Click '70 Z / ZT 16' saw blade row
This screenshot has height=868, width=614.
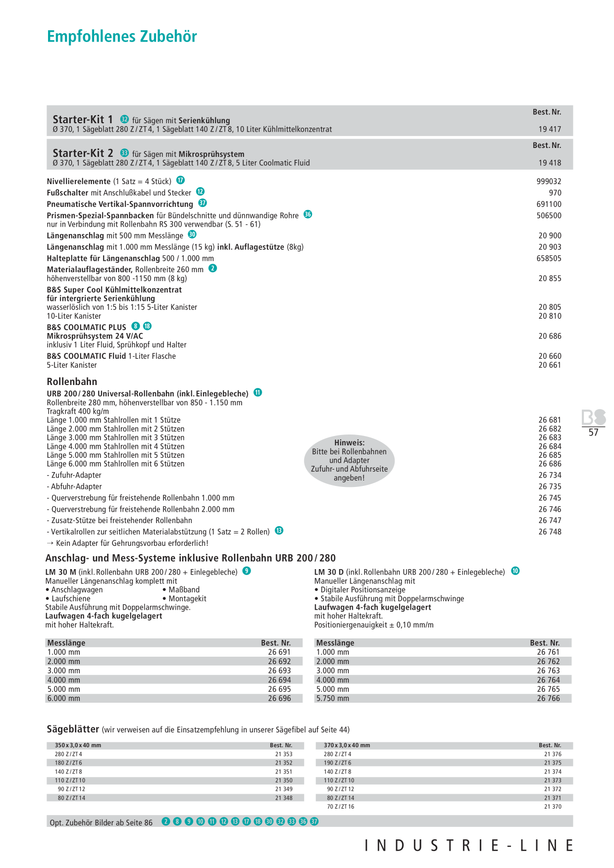444,807
